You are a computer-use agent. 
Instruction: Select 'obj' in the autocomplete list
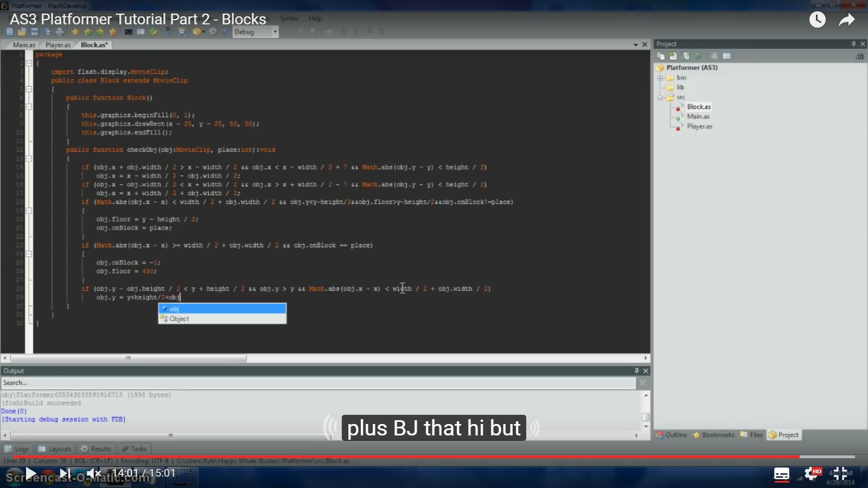(222, 309)
